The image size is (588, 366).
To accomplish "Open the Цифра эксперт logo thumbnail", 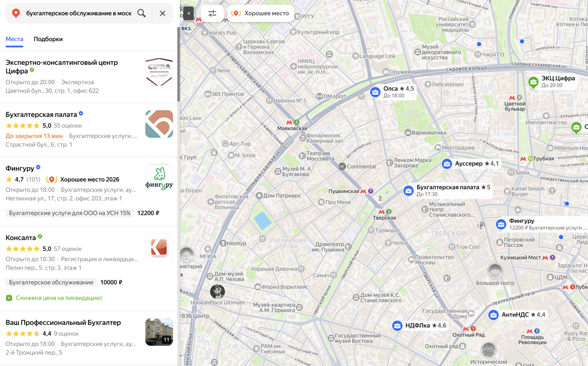I will tap(159, 72).
